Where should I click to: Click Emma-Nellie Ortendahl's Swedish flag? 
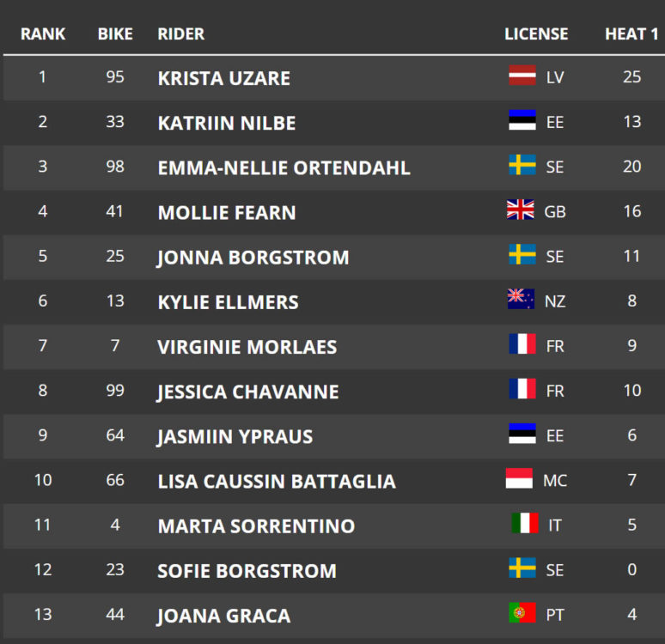(x=522, y=165)
